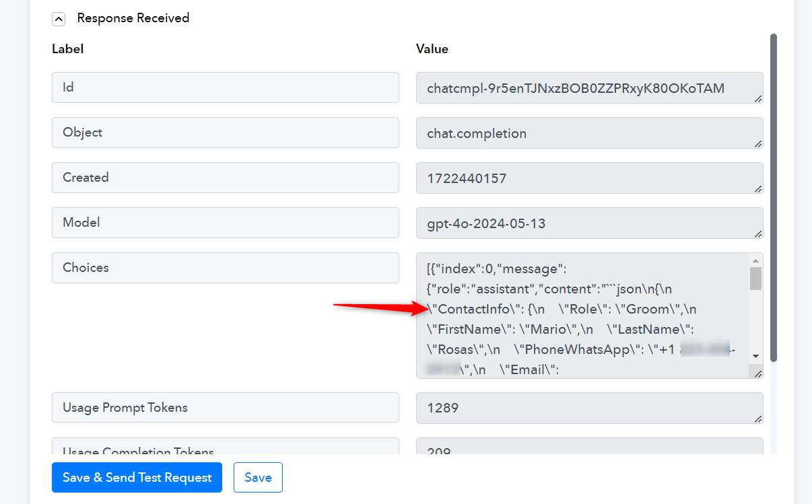
Task: Select the Id label field
Action: [x=226, y=87]
